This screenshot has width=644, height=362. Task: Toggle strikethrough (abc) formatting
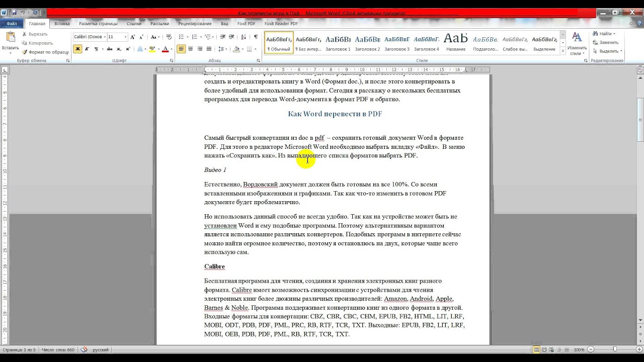click(110, 49)
